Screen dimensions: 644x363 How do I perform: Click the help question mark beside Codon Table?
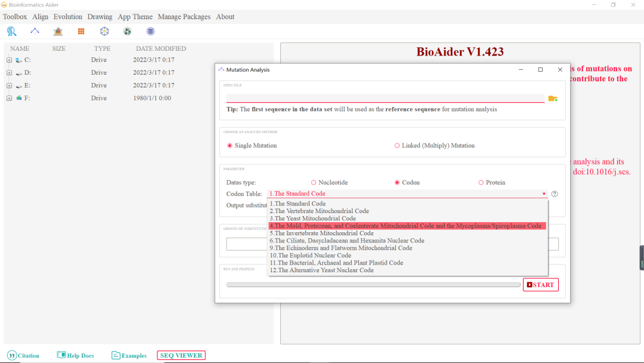pyautogui.click(x=555, y=194)
